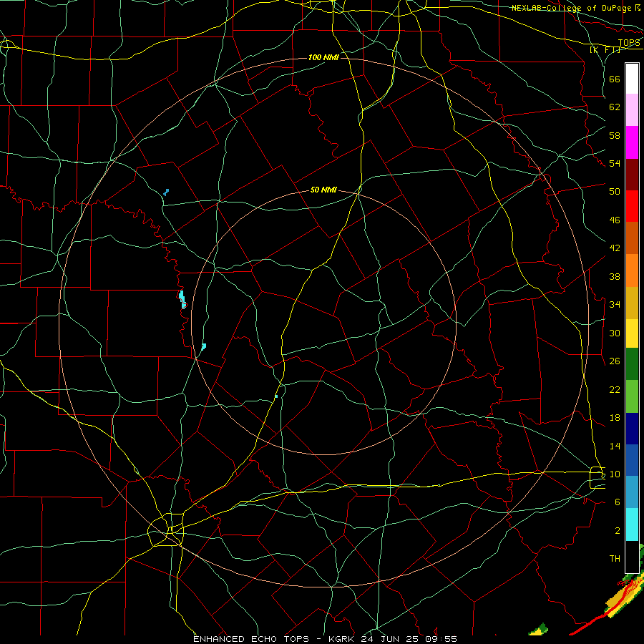Click the "34" scale label
The image size is (644, 644).
click(x=615, y=305)
